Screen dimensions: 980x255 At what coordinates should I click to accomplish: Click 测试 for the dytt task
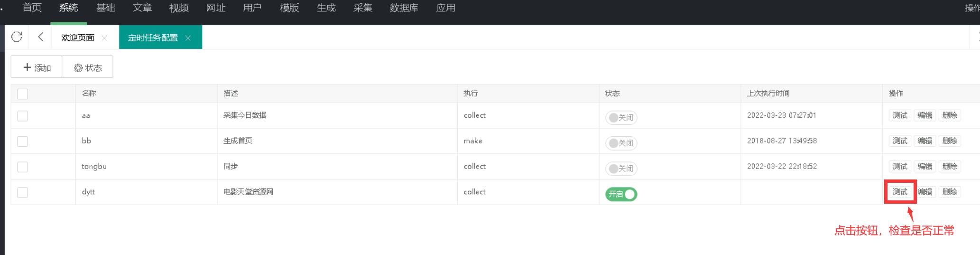(899, 192)
